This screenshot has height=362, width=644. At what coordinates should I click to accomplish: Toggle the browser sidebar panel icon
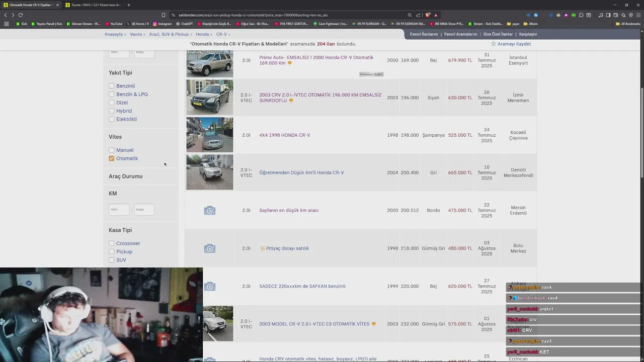coord(608,15)
